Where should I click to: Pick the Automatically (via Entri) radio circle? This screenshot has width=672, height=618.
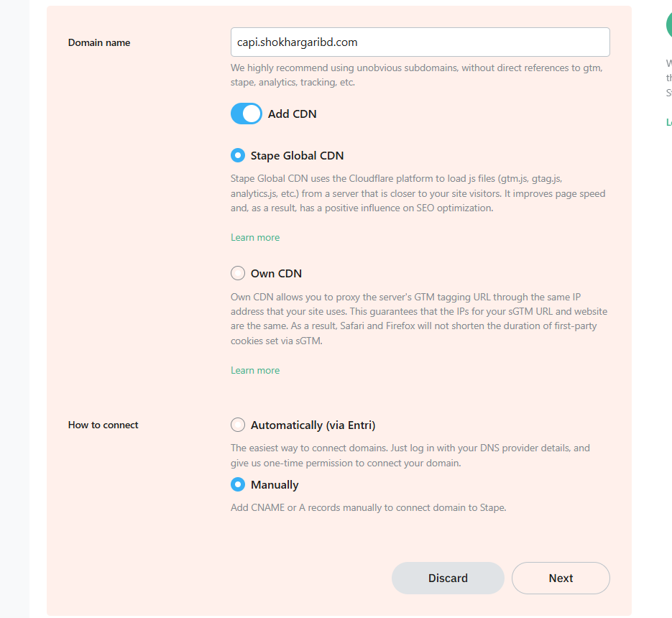[x=238, y=425]
